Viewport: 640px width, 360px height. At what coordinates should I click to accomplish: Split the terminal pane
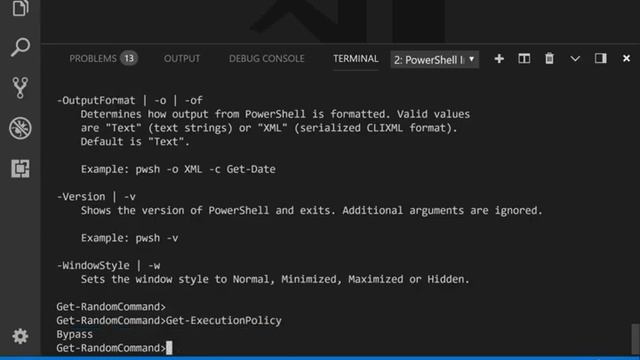tap(524, 59)
